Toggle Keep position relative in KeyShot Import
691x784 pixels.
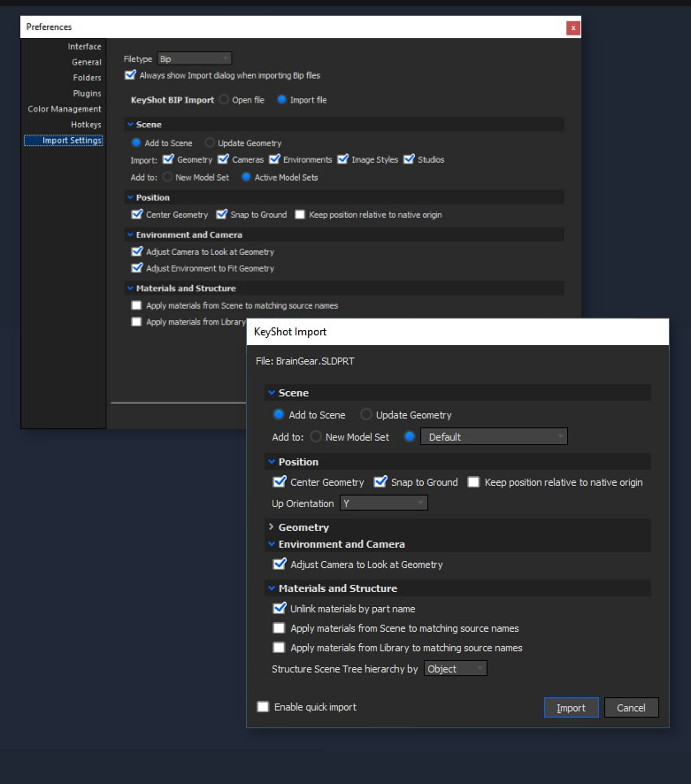click(473, 482)
